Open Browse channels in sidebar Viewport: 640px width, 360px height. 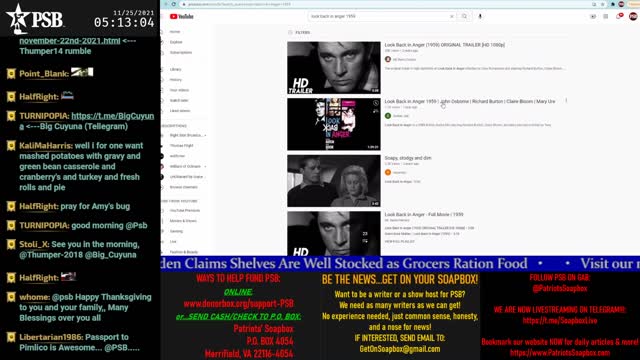point(183,187)
